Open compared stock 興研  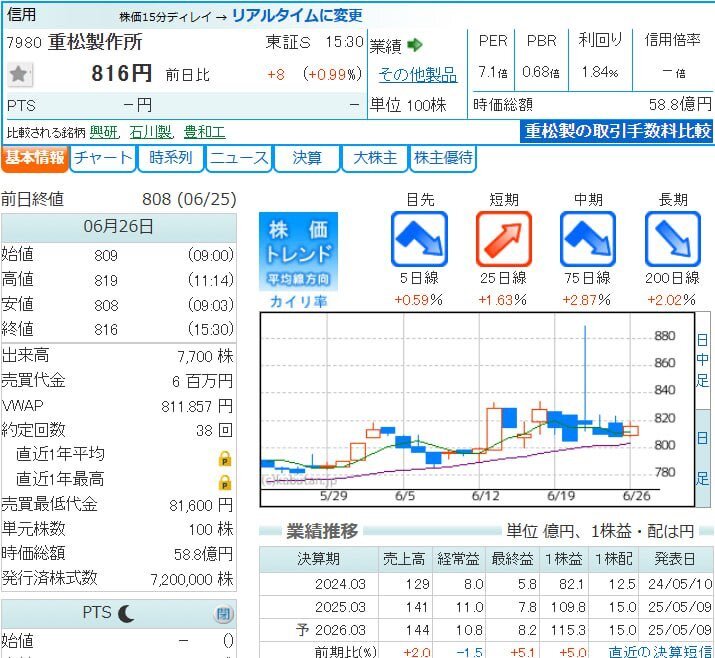[104, 132]
